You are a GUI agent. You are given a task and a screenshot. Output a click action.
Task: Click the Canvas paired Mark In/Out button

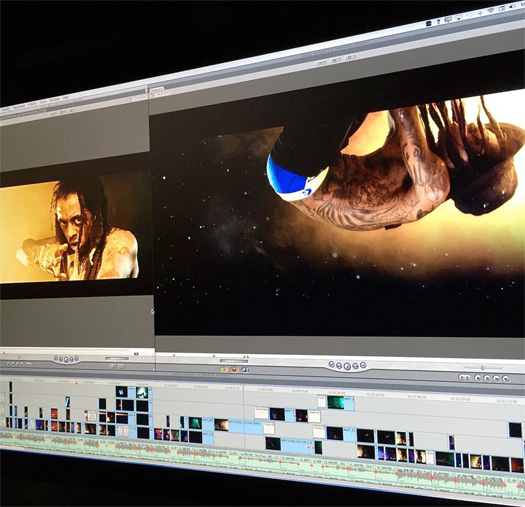coord(465,377)
